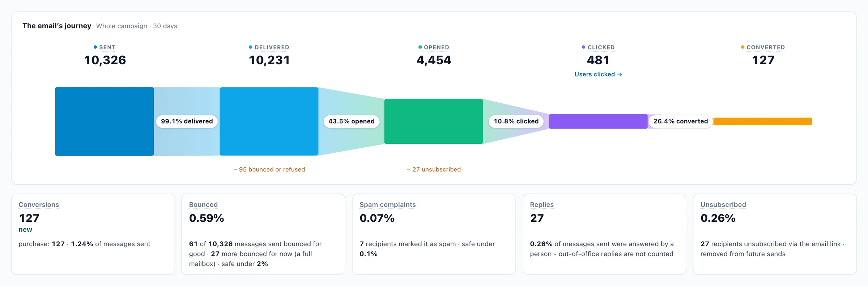Image resolution: width=868 pixels, height=286 pixels.
Task: Click the Spam complaints card title
Action: pyautogui.click(x=388, y=205)
